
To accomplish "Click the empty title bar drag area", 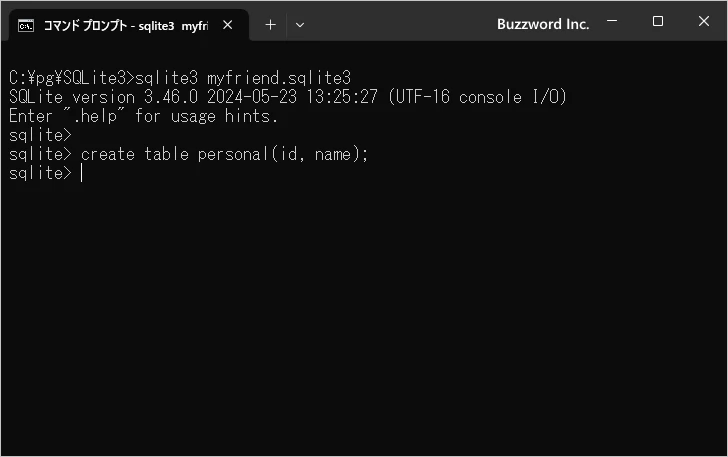I will pos(399,24).
